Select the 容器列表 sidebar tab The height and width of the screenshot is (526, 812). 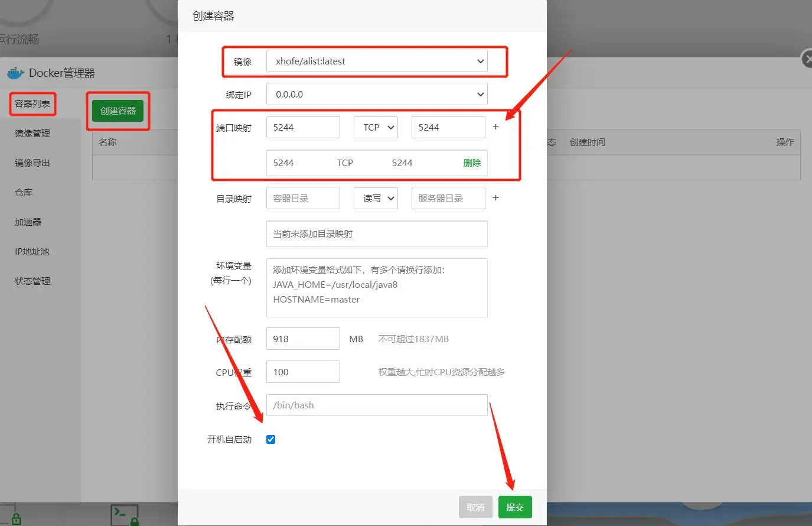pyautogui.click(x=32, y=104)
